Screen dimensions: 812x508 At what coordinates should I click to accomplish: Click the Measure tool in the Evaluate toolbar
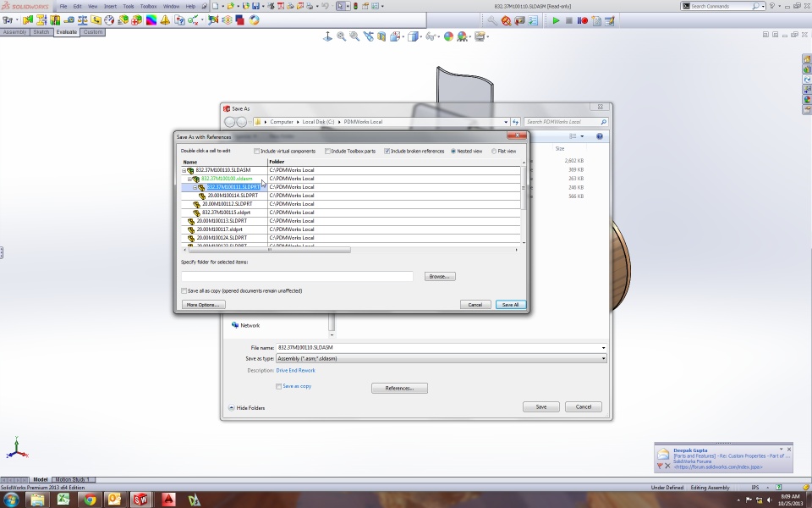(x=69, y=20)
